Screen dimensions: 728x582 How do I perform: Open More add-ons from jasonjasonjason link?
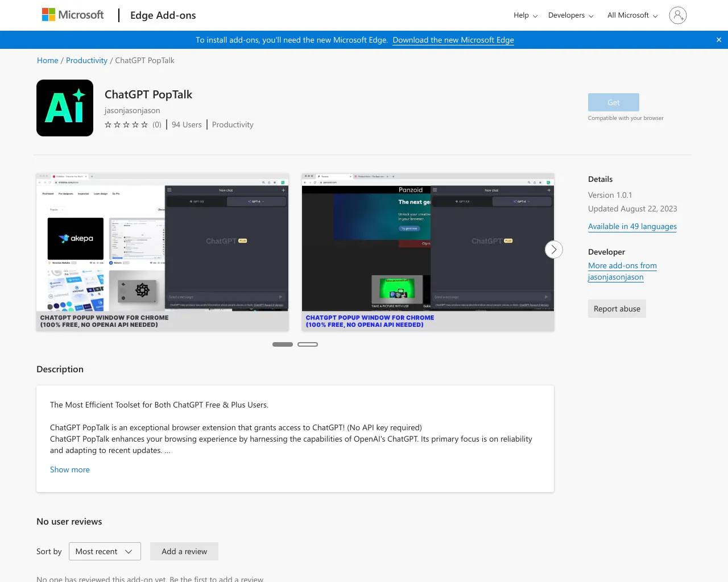622,271
